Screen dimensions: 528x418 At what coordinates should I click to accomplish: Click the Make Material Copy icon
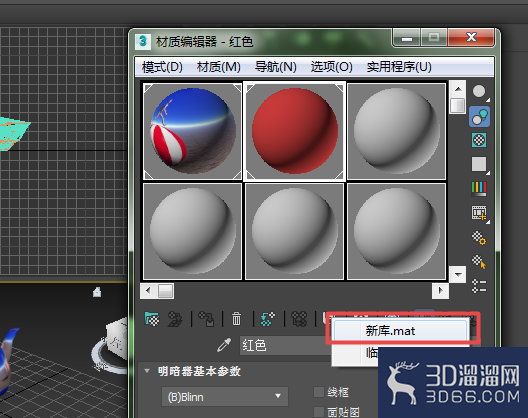click(x=268, y=318)
